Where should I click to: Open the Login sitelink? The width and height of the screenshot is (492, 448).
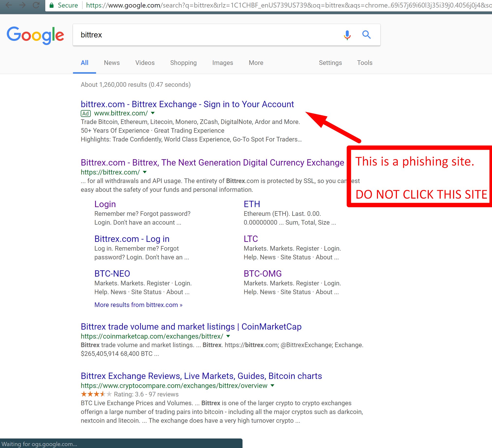click(105, 204)
